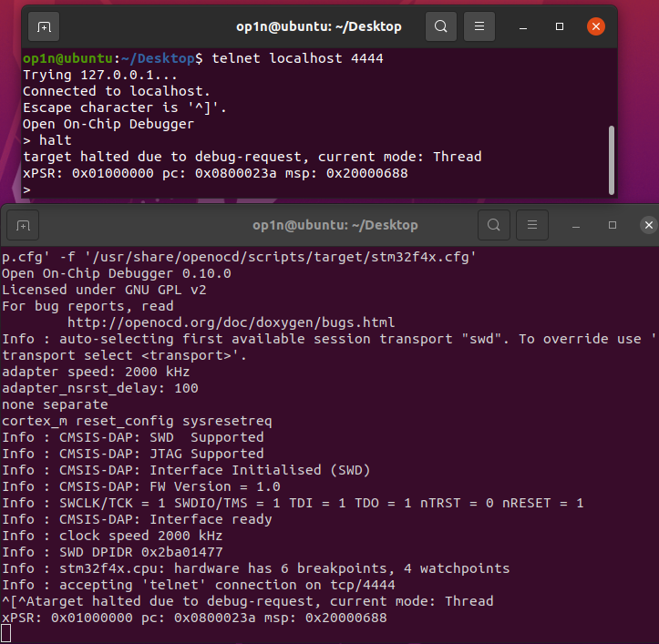
Task: Click the search icon in the telnet terminal
Action: click(441, 27)
